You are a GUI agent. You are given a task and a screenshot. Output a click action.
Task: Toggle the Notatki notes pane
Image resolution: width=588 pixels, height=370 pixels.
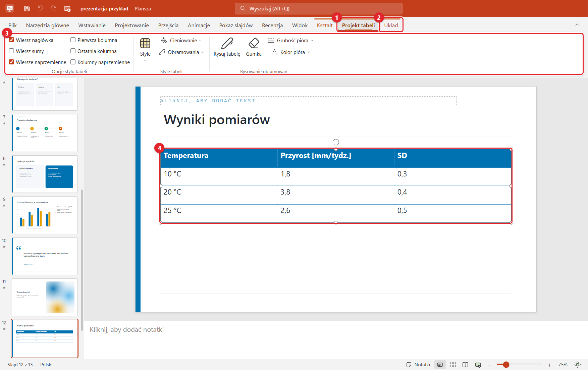418,365
